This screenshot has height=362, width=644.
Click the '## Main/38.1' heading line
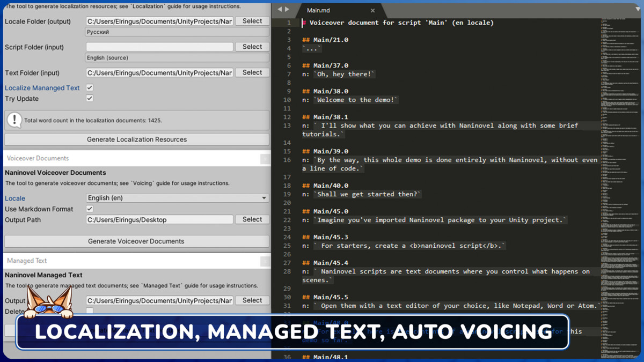pos(325,117)
